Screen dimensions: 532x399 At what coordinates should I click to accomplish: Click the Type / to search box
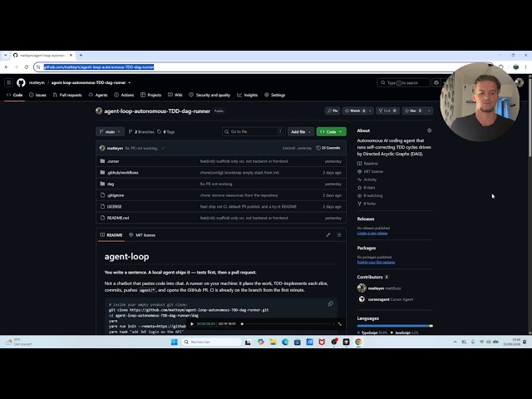pos(404,82)
